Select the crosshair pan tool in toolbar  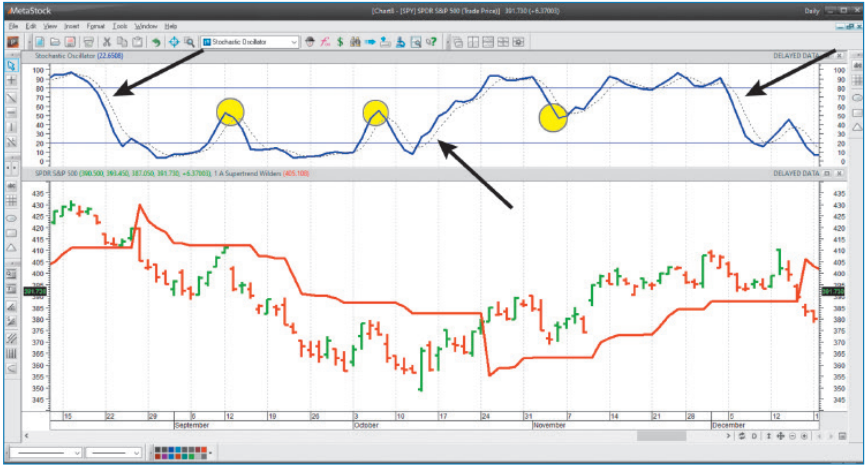tap(174, 42)
